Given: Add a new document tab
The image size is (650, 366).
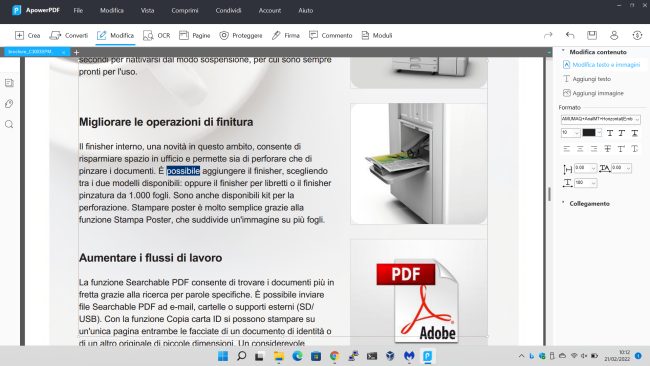Looking at the screenshot, I should 76,52.
